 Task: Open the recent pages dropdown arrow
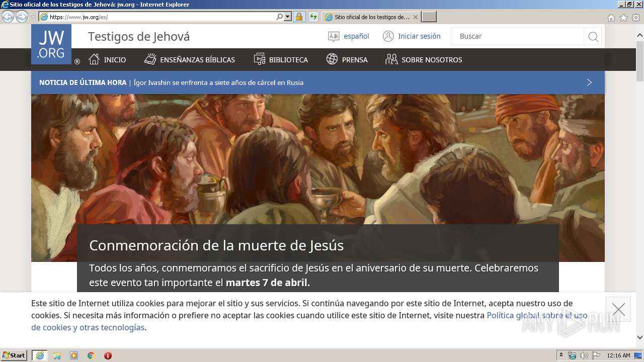[x=33, y=17]
